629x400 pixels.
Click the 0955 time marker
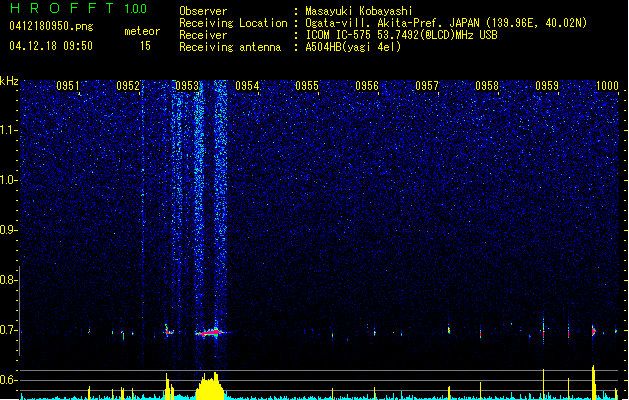click(x=307, y=86)
